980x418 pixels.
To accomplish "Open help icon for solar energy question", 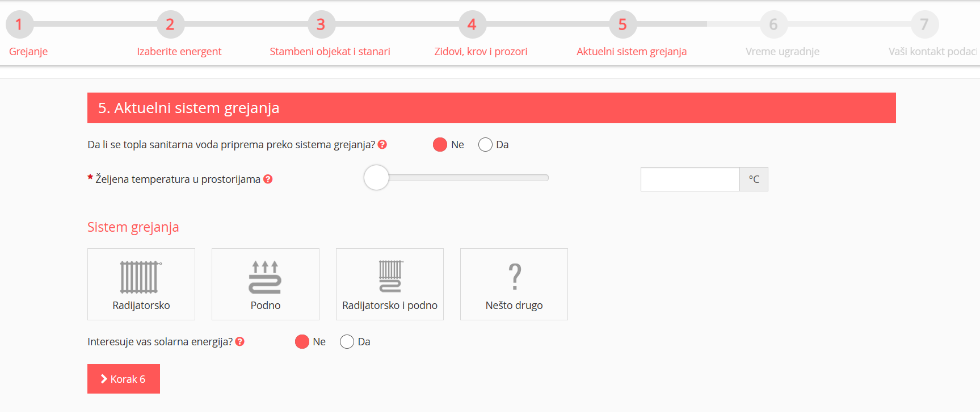I will point(240,342).
